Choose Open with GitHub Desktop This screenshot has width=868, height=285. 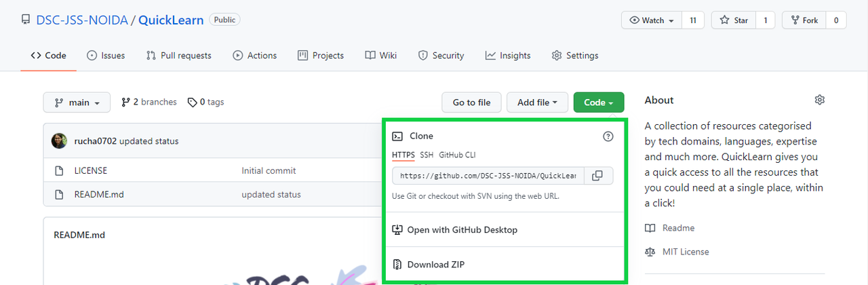(x=462, y=230)
